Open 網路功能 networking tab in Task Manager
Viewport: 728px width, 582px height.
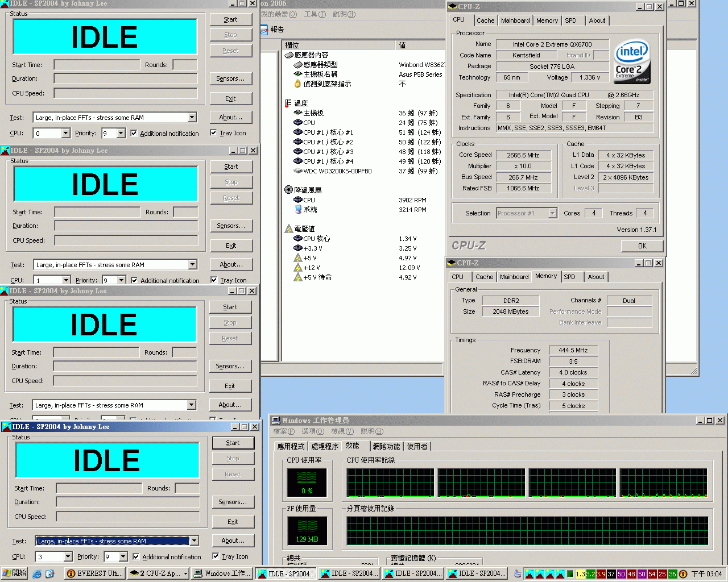(x=386, y=447)
